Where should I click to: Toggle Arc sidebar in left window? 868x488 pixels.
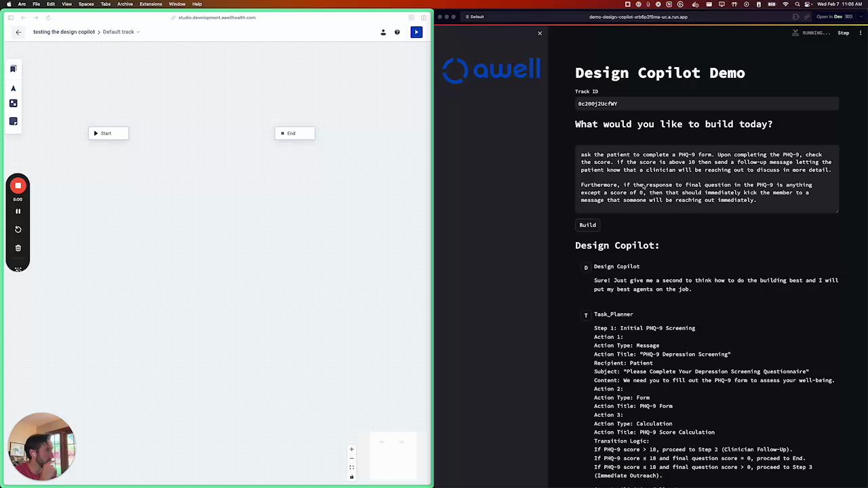[11, 18]
